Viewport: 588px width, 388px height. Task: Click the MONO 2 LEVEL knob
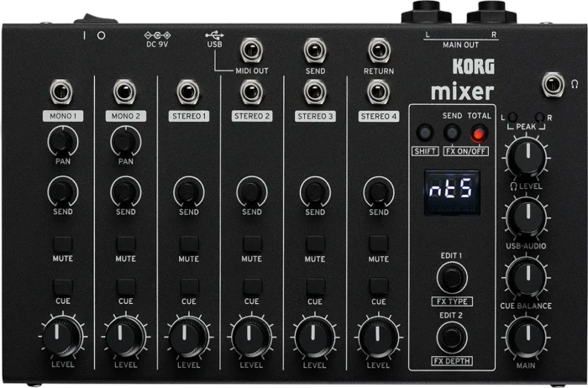click(125, 336)
